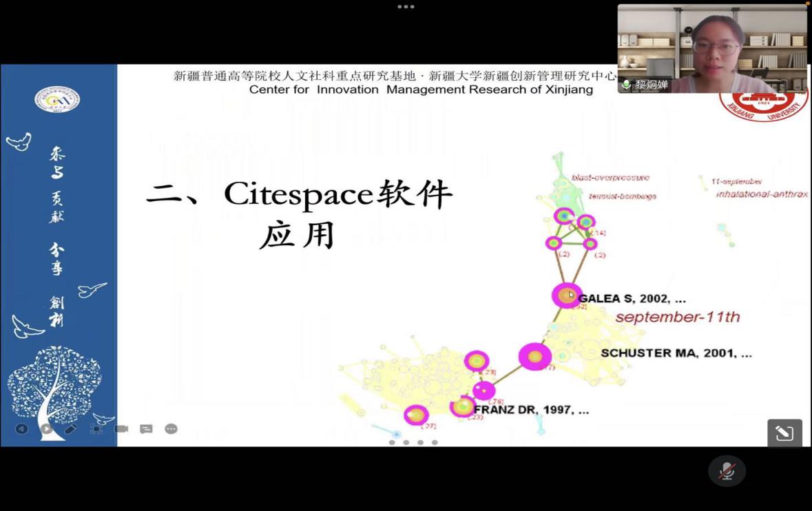Click the sidebar calligraphy "分享"
Viewport: 812px width, 511px height.
(x=57, y=259)
